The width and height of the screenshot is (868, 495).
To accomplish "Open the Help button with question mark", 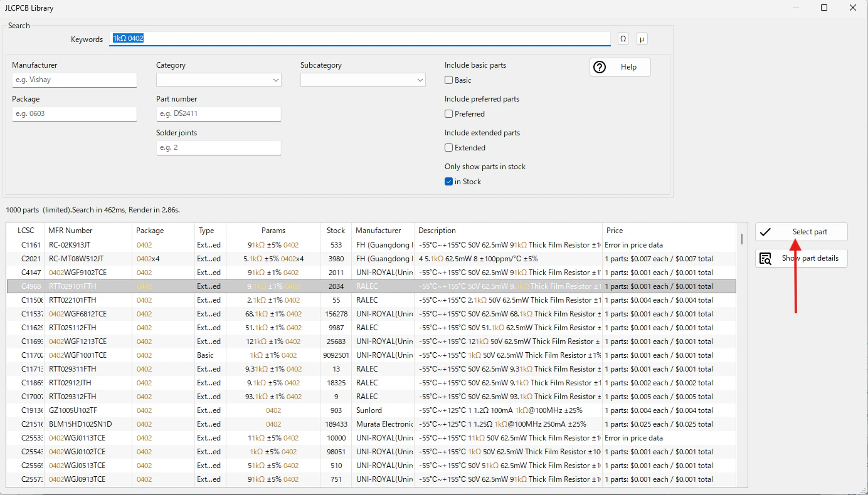I will coord(620,67).
